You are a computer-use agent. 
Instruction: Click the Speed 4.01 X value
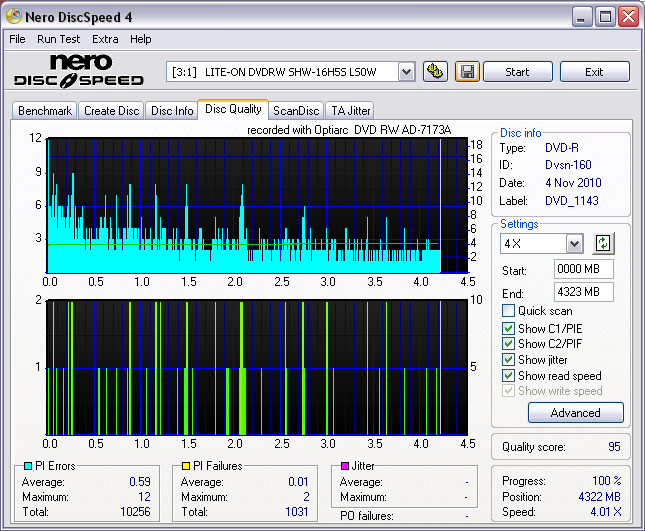(606, 512)
